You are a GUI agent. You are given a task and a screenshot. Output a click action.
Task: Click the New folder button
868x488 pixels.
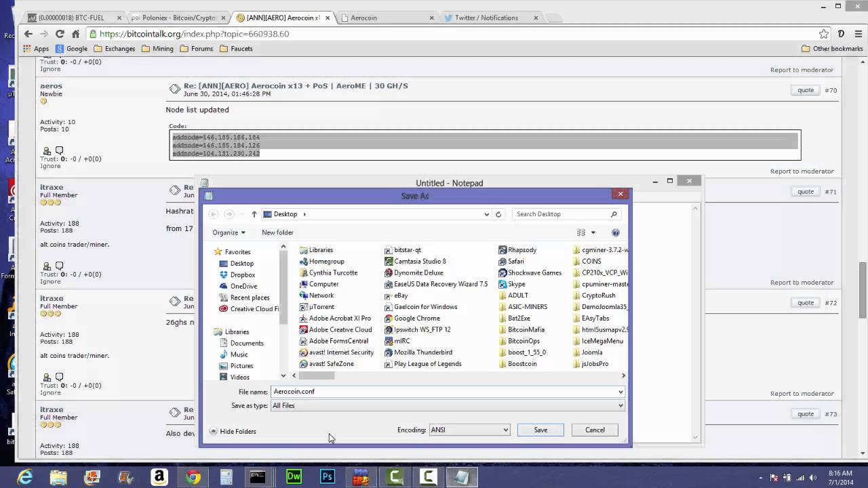[x=277, y=232]
